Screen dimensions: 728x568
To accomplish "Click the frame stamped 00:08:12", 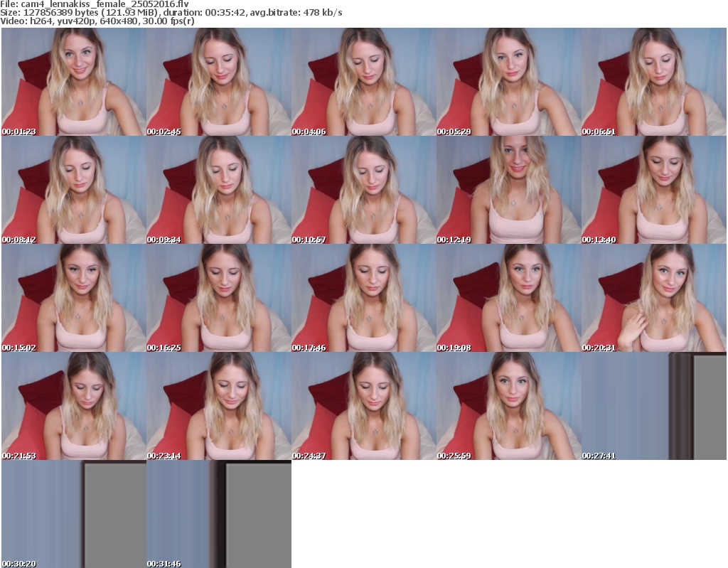I will (74, 190).
